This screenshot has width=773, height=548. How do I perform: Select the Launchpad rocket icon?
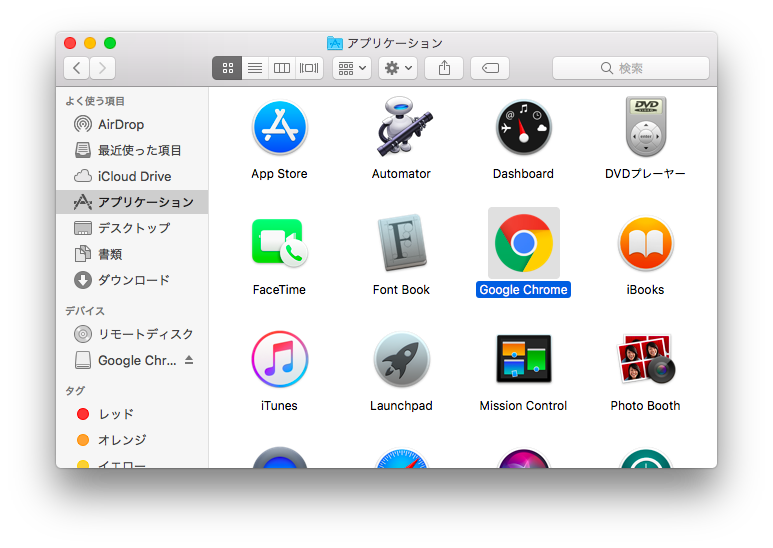[x=402, y=359]
